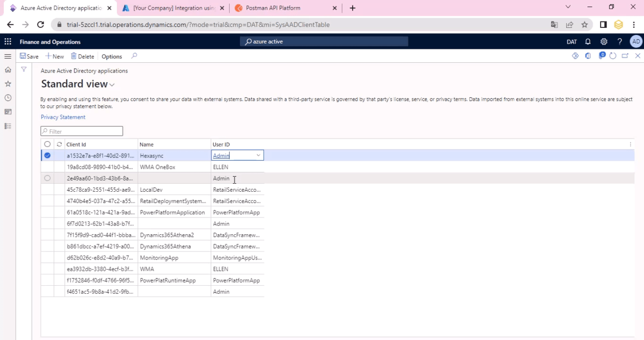Click the Save button
Viewport: 644px width, 340px height.
pos(29,56)
